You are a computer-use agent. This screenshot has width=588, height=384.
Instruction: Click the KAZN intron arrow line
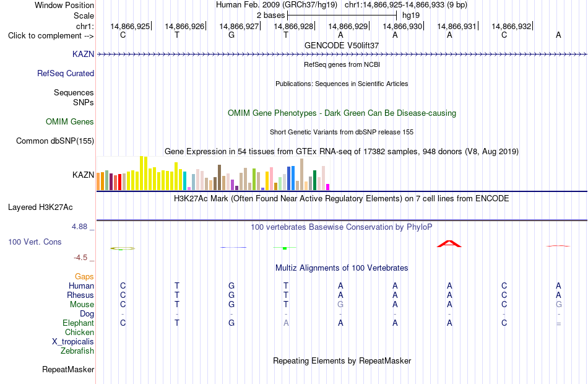click(342, 55)
